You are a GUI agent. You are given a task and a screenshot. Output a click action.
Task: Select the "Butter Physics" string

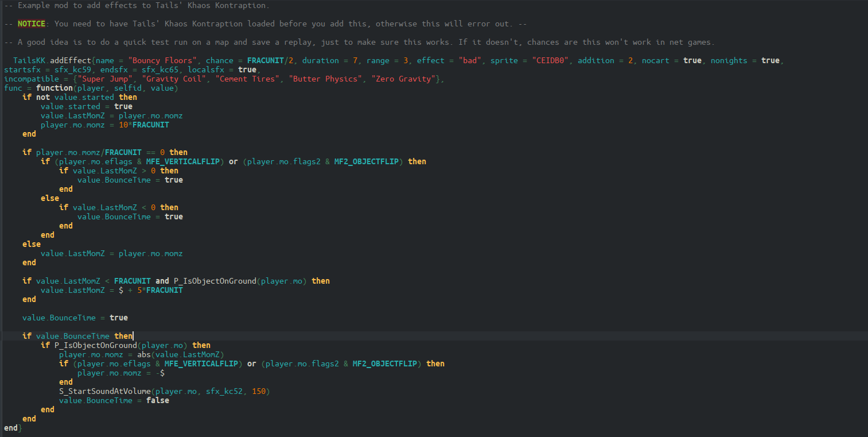pos(325,79)
